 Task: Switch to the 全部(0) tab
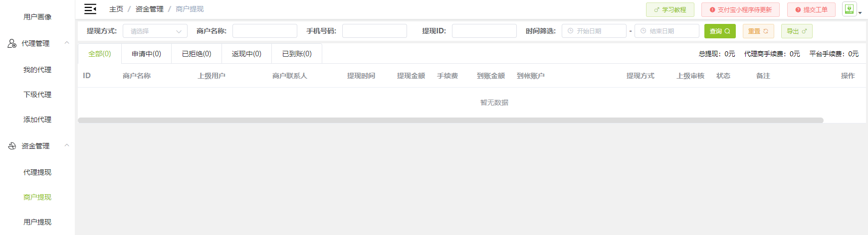coord(100,54)
